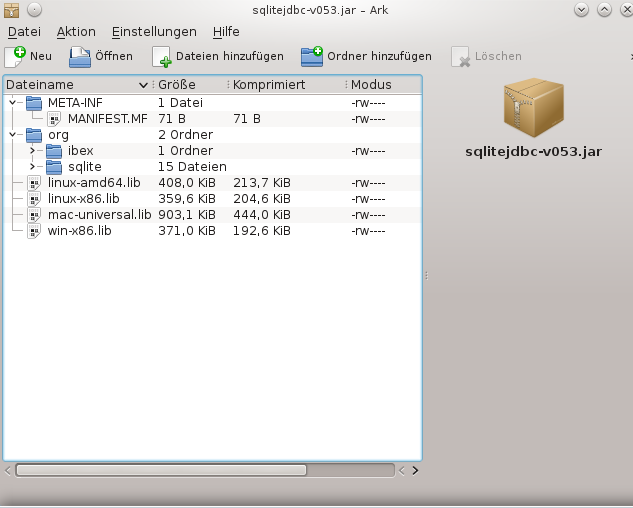633x508 pixels.
Task: Open the Einstellungen menu
Action: coord(154,31)
